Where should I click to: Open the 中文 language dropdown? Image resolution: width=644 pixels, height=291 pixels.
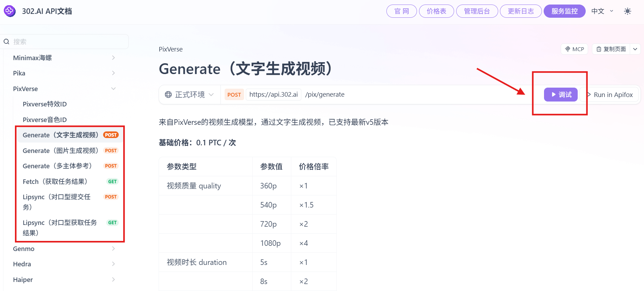click(x=602, y=11)
